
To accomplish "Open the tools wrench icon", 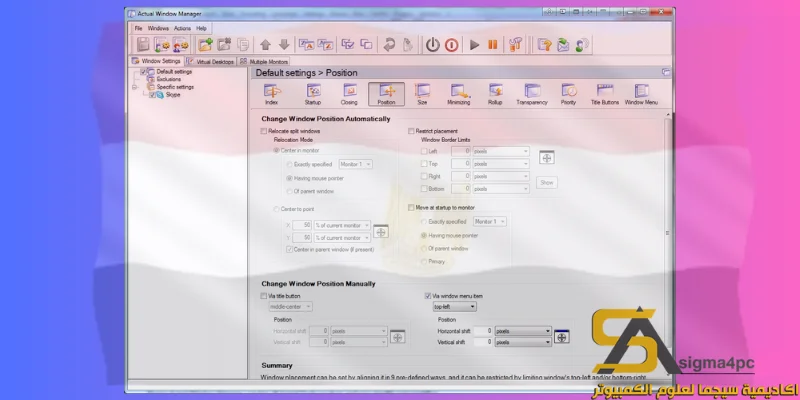I will click(516, 45).
